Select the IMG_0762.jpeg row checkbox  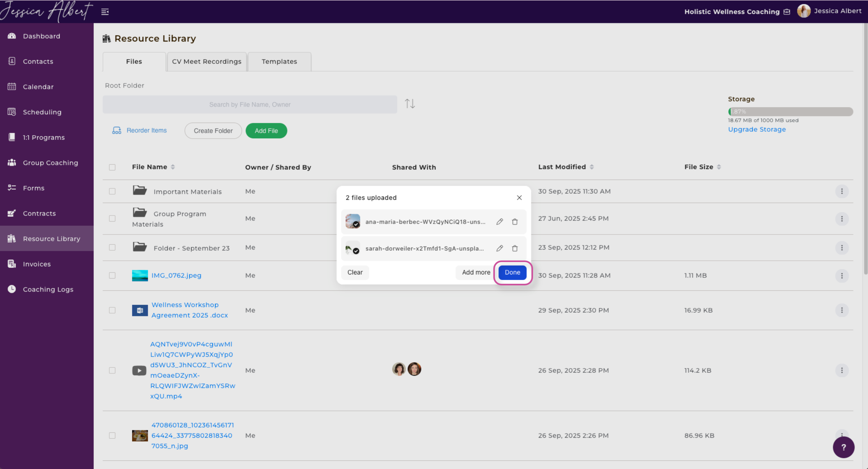coord(112,275)
